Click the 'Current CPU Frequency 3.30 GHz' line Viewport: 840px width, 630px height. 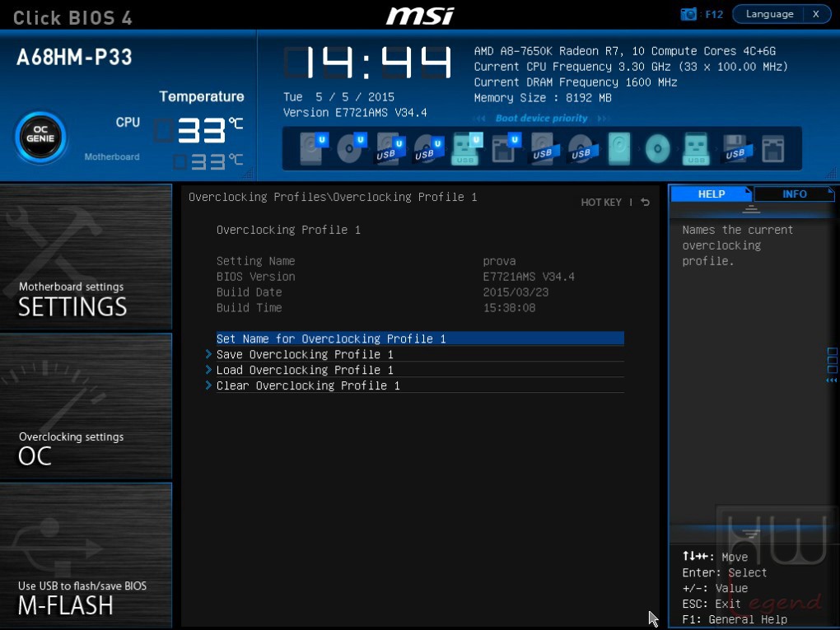pos(631,67)
